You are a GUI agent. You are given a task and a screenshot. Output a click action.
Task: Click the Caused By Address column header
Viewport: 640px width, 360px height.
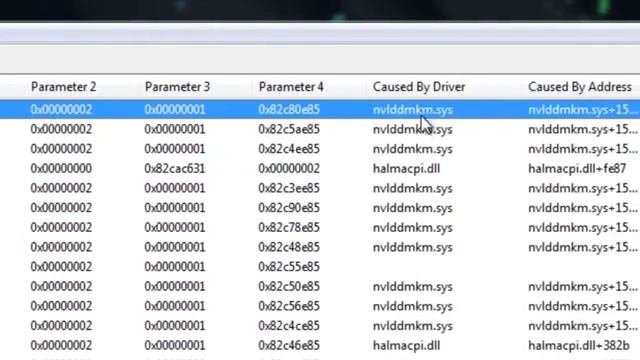click(580, 87)
